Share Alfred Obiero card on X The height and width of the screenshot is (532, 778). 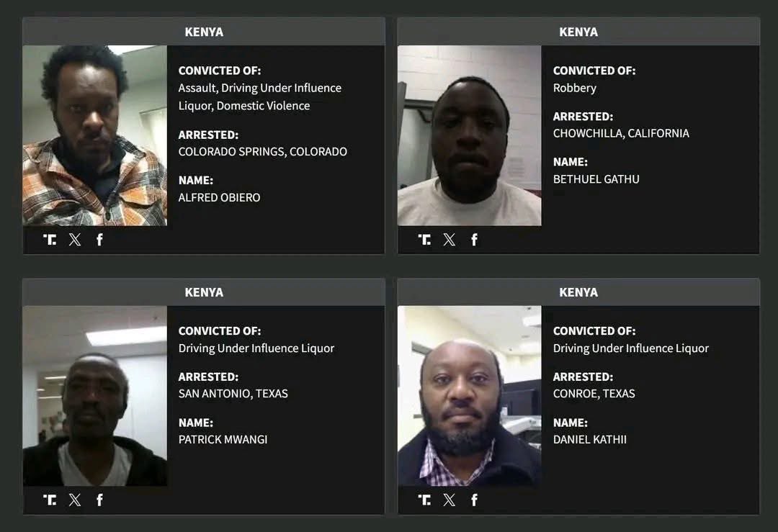(75, 240)
